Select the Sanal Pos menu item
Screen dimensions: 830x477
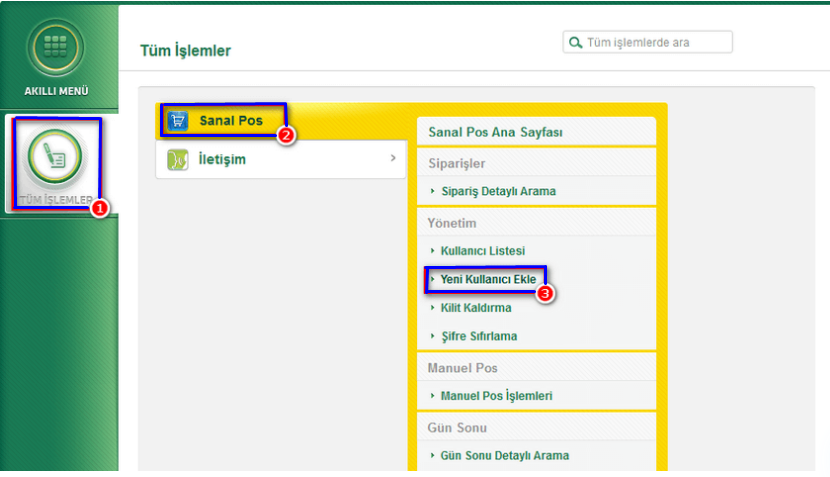tap(231, 121)
